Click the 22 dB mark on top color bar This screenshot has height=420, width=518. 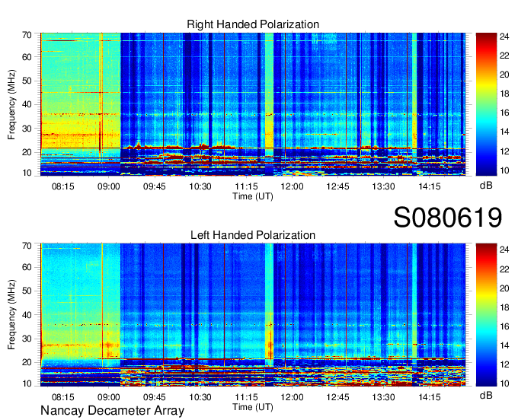[x=504, y=56]
